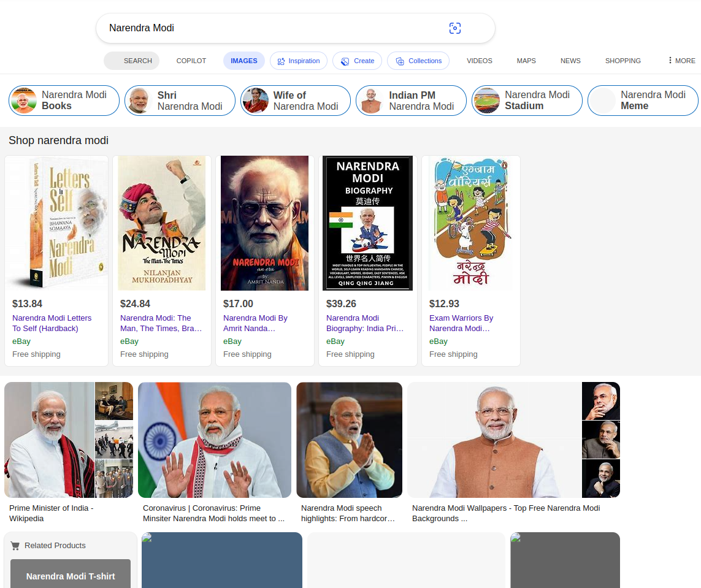
Task: Open Narendra Modi Biography black cover
Action: (x=368, y=223)
